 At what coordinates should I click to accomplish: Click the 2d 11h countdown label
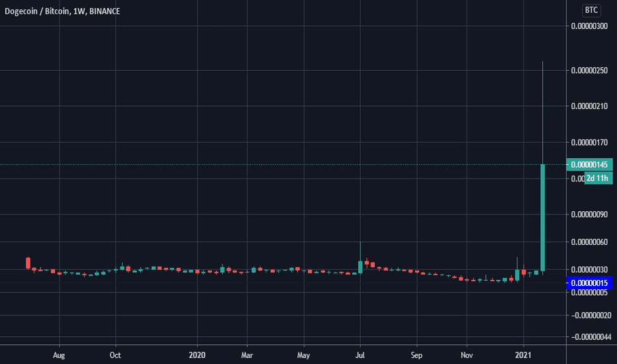pos(598,178)
